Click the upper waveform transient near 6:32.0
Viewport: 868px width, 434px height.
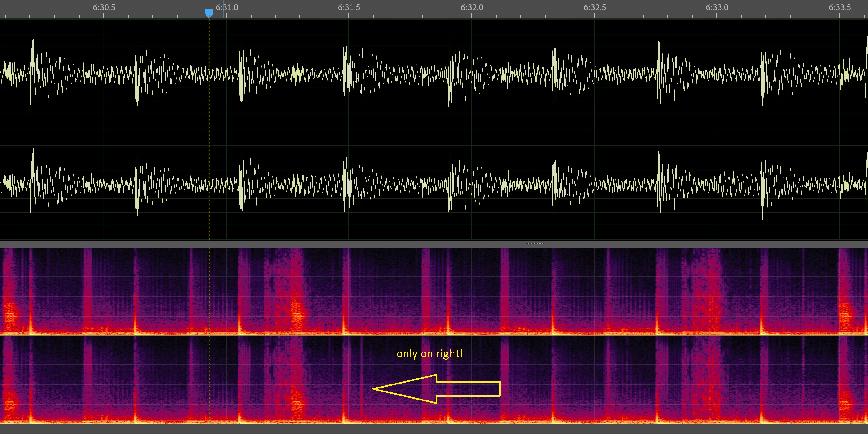point(450,73)
